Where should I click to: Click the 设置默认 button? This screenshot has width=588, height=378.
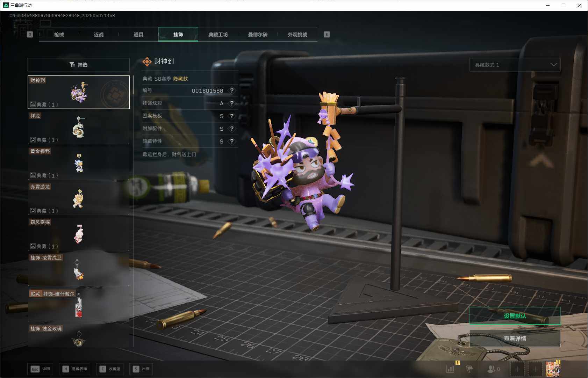[x=515, y=316]
